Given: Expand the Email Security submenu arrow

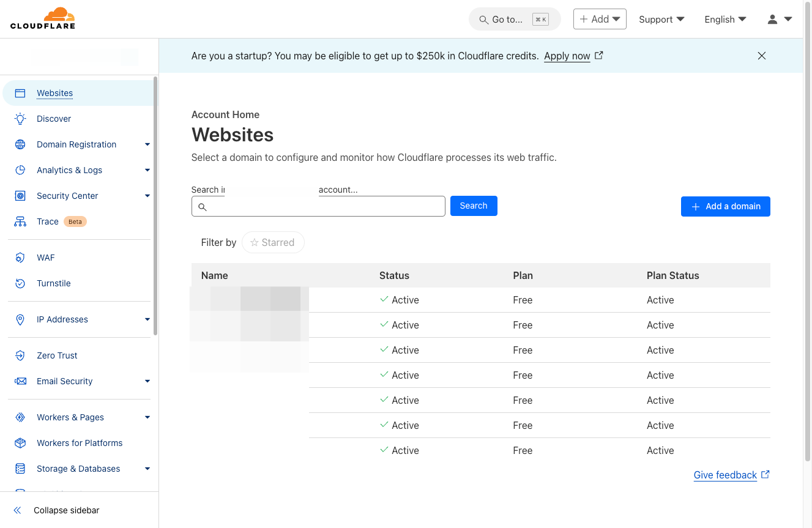Looking at the screenshot, I should pyautogui.click(x=147, y=381).
